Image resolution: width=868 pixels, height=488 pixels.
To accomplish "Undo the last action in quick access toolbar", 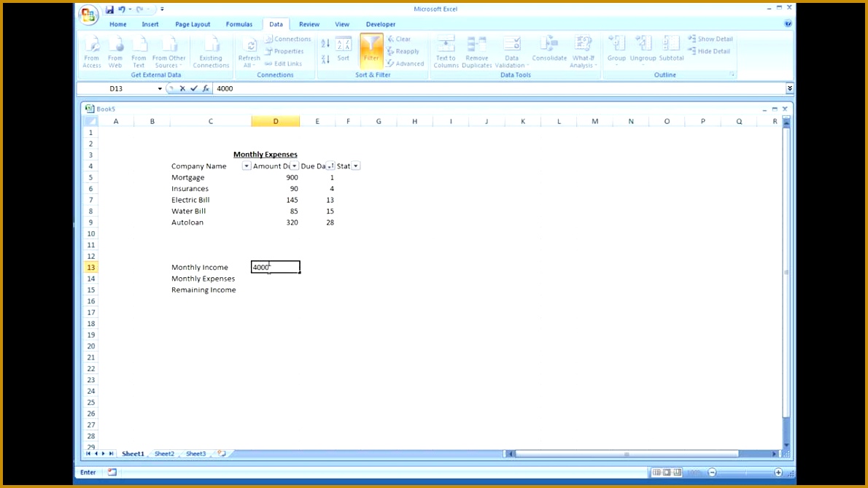I will coord(122,9).
